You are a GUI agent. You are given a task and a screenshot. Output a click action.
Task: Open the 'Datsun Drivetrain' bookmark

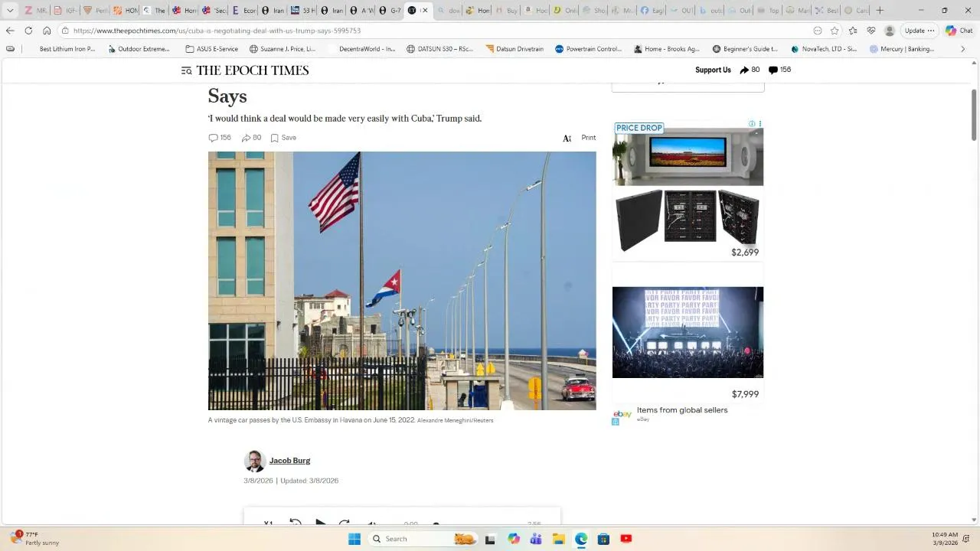pyautogui.click(x=514, y=49)
